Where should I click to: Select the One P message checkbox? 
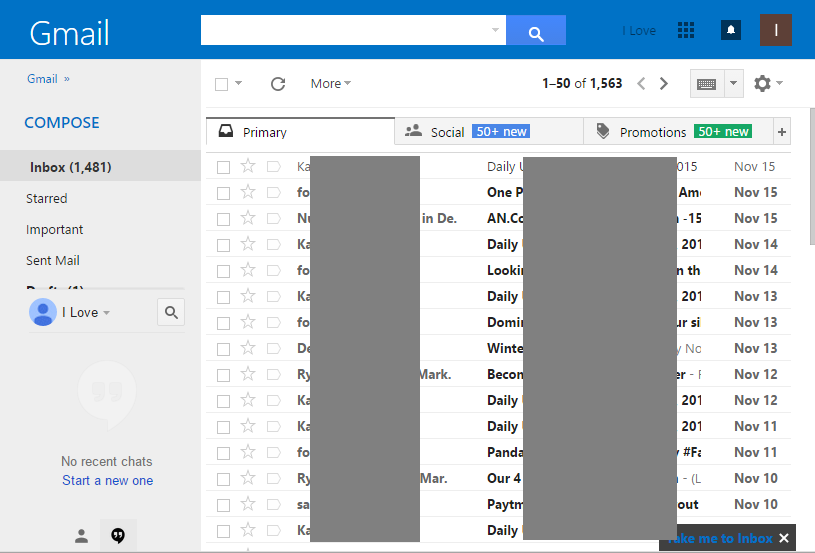[x=224, y=193]
